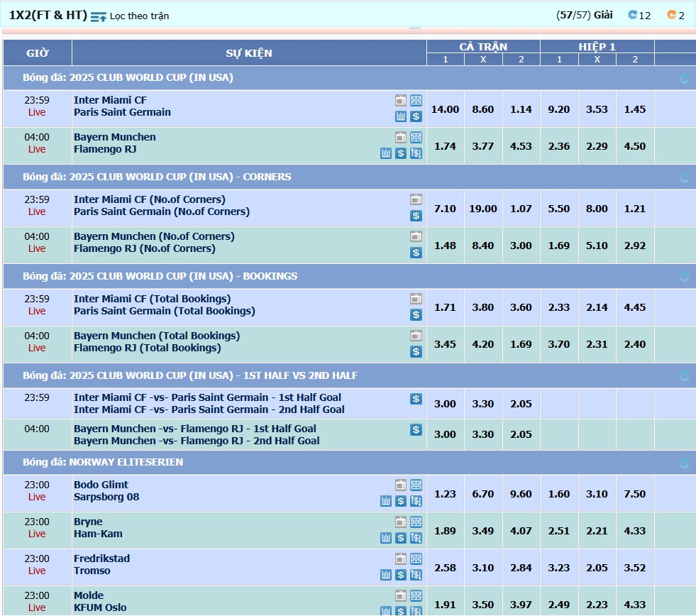Screen dimensions: 696x616
Task: Open statistics chart icon for Bayern Munchen vs Flamengo
Action: [x=386, y=153]
